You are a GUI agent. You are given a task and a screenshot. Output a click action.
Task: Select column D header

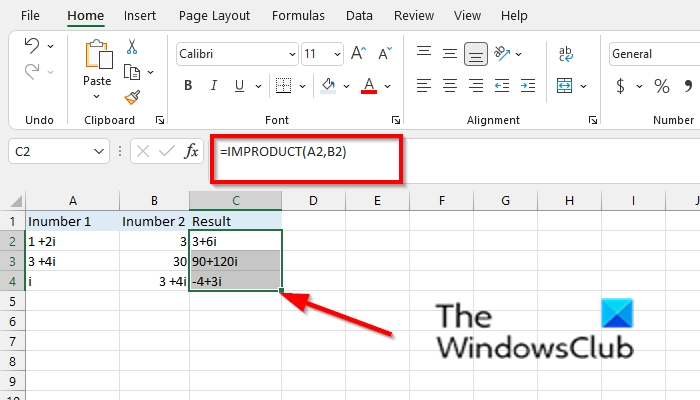coord(313,201)
